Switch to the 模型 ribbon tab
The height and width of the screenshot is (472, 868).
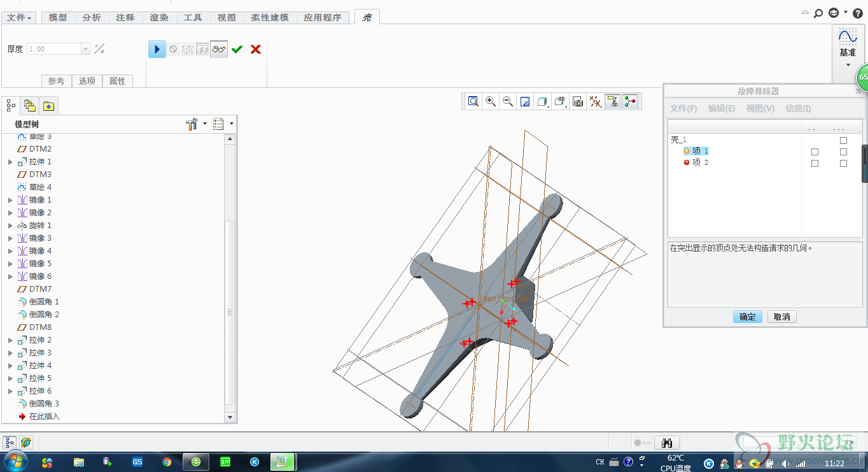click(x=57, y=17)
